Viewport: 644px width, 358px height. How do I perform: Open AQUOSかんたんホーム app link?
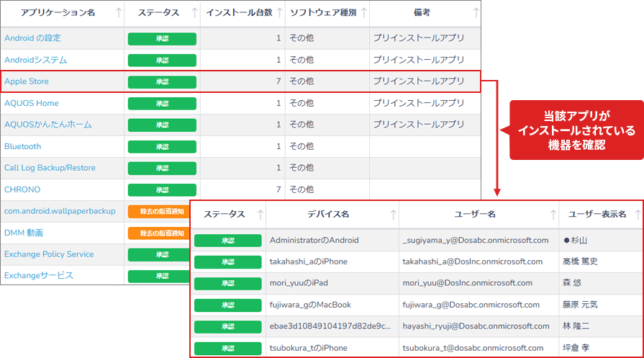point(48,125)
